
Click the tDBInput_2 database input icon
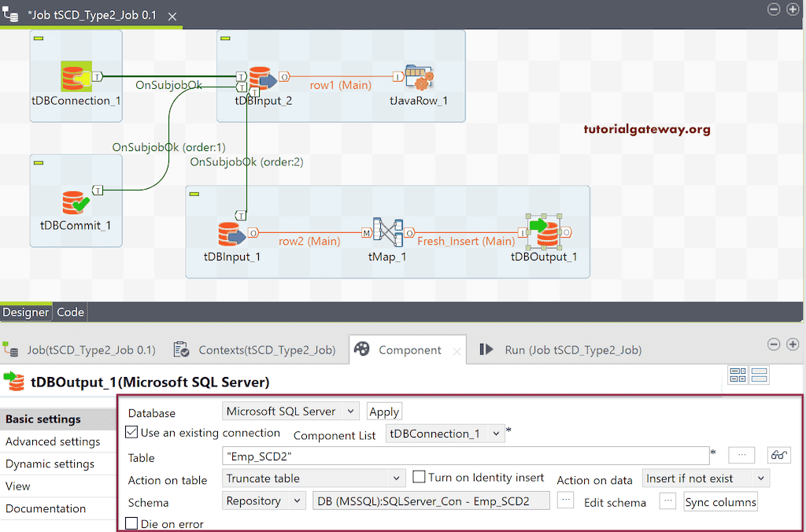tap(262, 76)
